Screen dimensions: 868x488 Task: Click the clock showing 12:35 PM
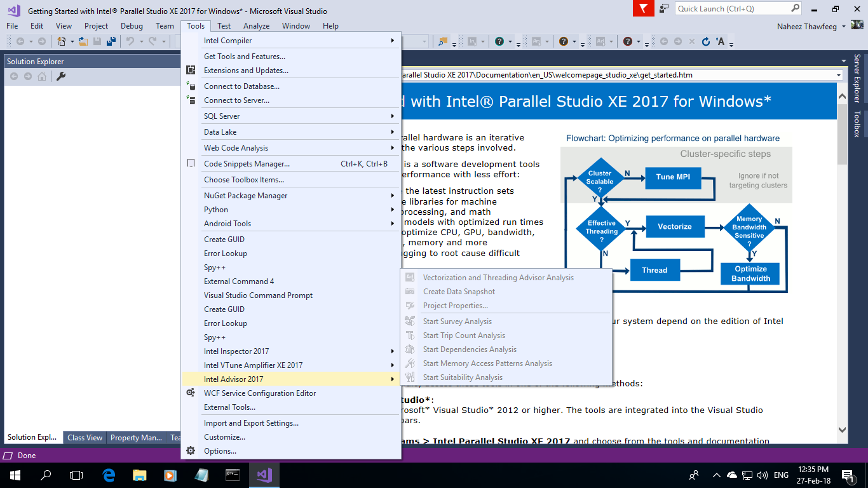click(815, 470)
